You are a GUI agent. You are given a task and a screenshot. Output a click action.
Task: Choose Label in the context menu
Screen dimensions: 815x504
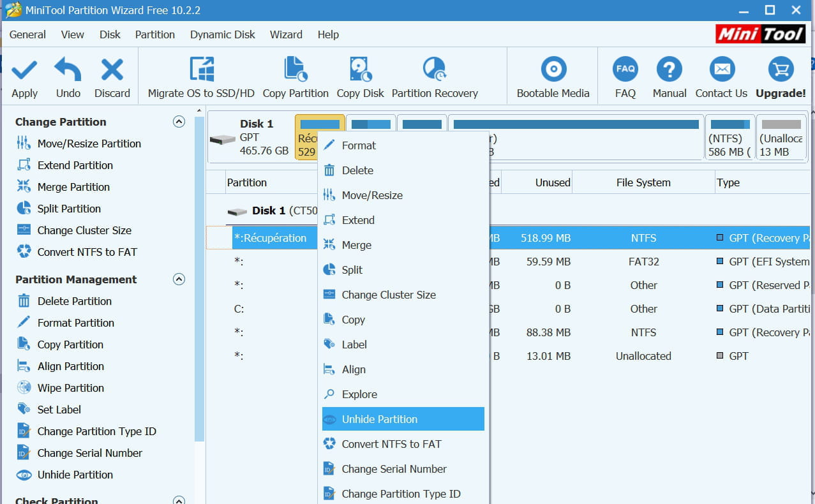click(403, 345)
